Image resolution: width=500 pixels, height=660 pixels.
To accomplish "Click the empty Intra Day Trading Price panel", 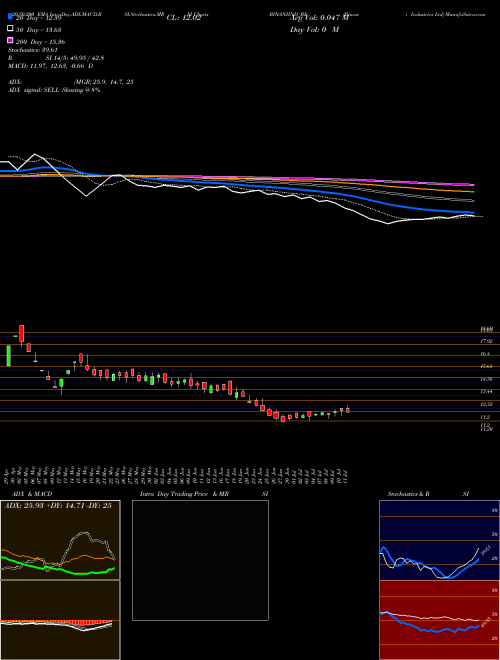I will [x=200, y=560].
